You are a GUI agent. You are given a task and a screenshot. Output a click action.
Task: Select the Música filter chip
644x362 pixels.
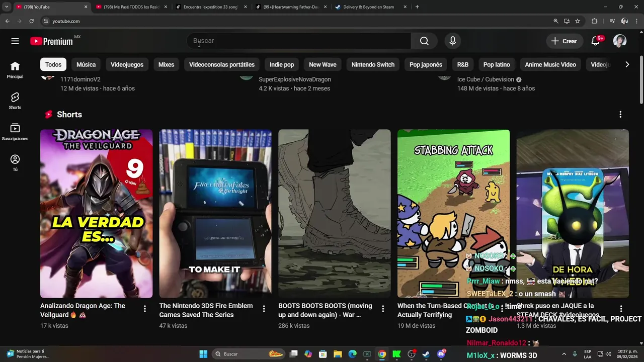pos(86,64)
